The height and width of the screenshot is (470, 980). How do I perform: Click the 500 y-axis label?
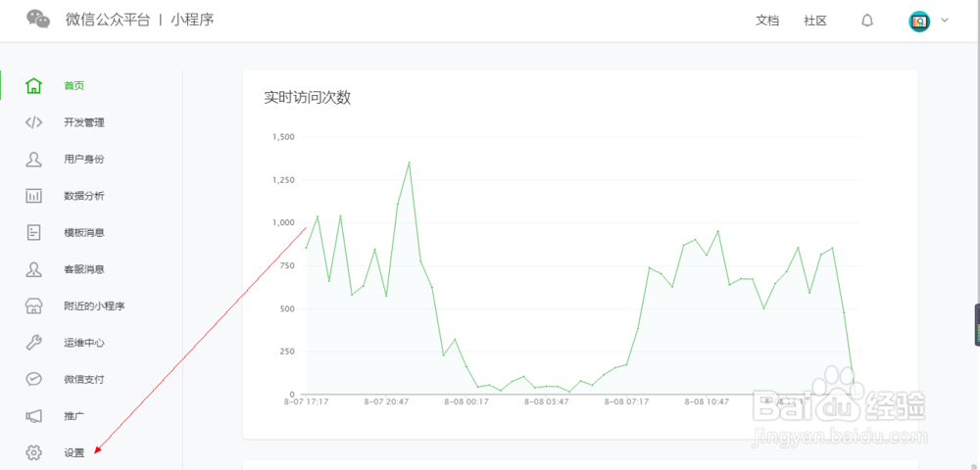(x=287, y=309)
